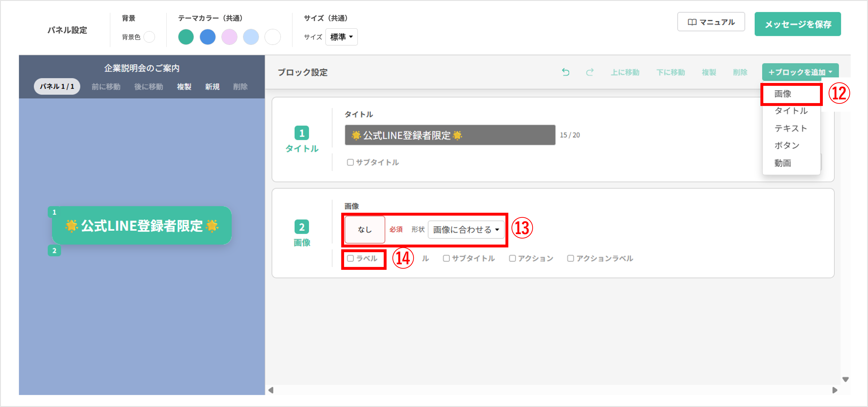The image size is (868, 407).
Task: Enable the サブタイトル checkbox in title block
Action: click(350, 162)
